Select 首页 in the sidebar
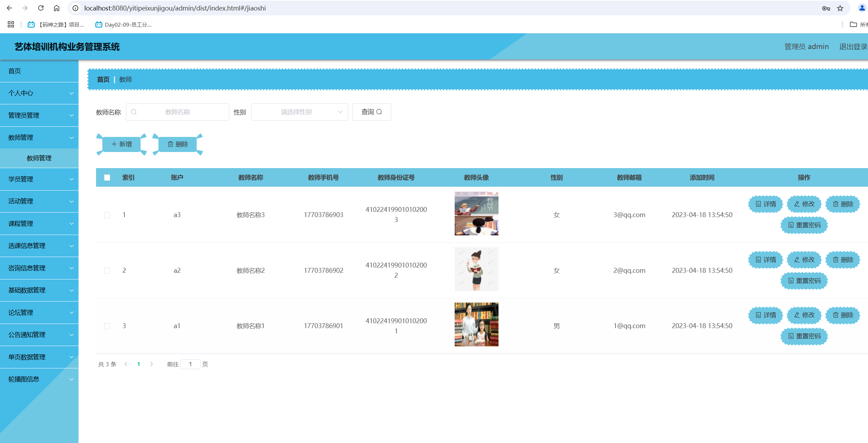Screen dimensions: 868x443 click(x=39, y=71)
